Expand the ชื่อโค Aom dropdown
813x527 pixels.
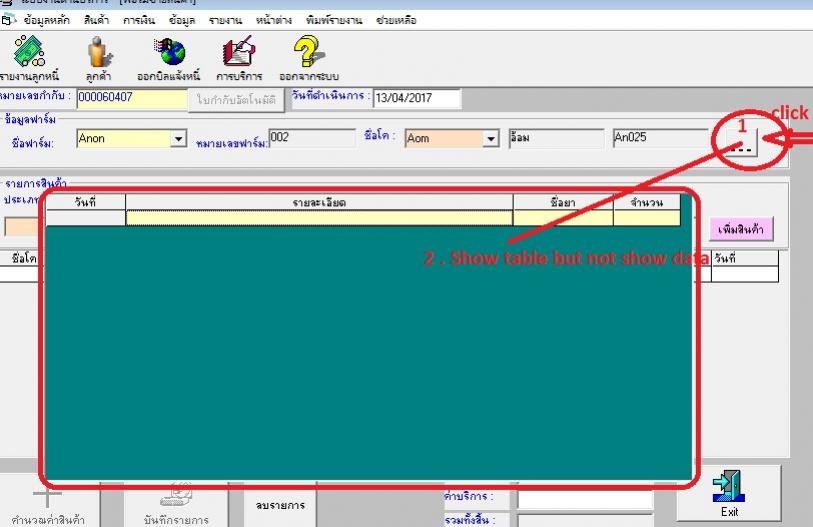490,138
